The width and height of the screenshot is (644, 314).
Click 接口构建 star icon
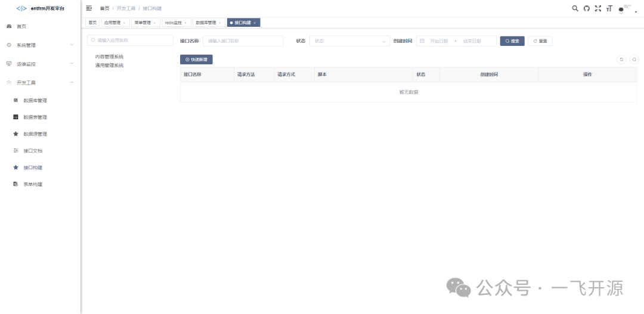point(16,167)
